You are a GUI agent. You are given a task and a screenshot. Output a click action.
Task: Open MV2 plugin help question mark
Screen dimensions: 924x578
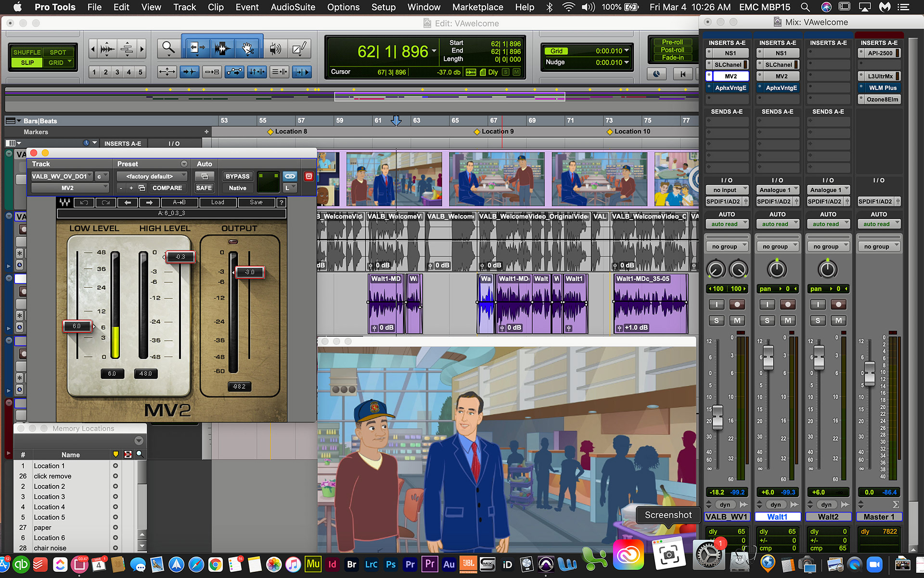point(282,202)
